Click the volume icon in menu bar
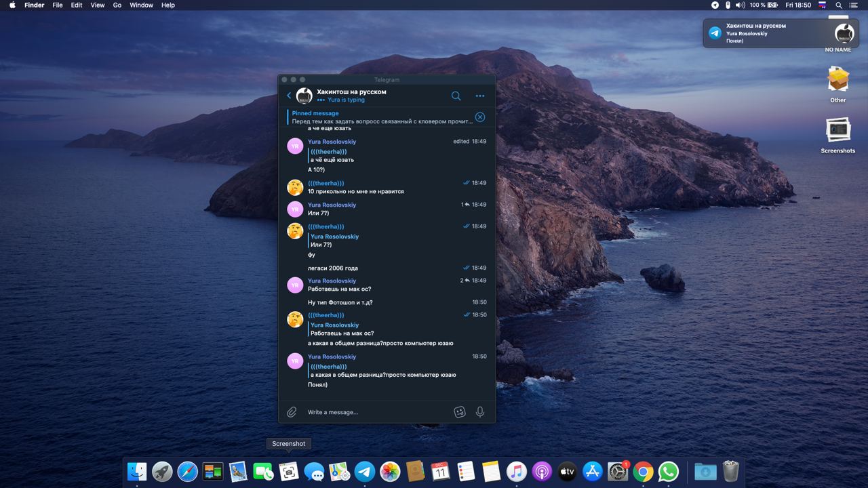 click(740, 5)
